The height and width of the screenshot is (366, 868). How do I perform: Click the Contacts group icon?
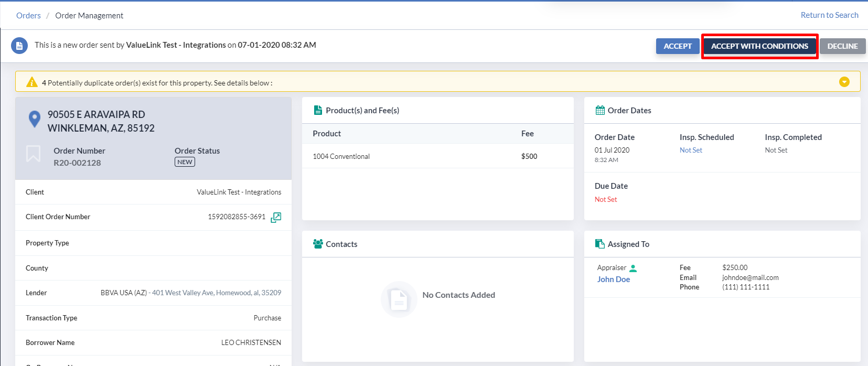click(x=318, y=244)
